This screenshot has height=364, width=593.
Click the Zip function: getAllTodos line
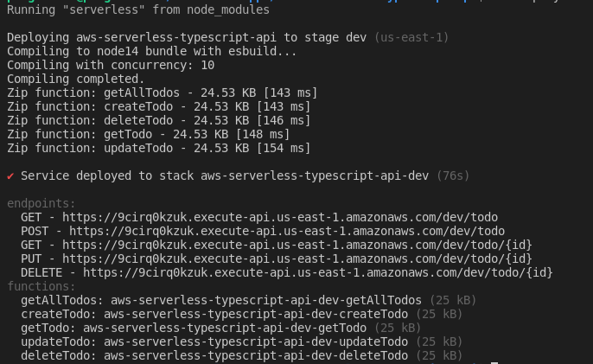[162, 93]
